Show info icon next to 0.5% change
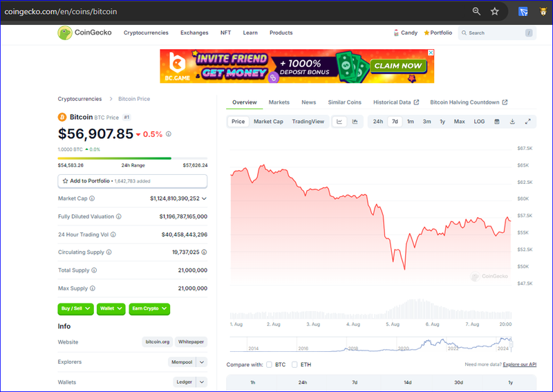The image size is (553, 392). click(169, 134)
